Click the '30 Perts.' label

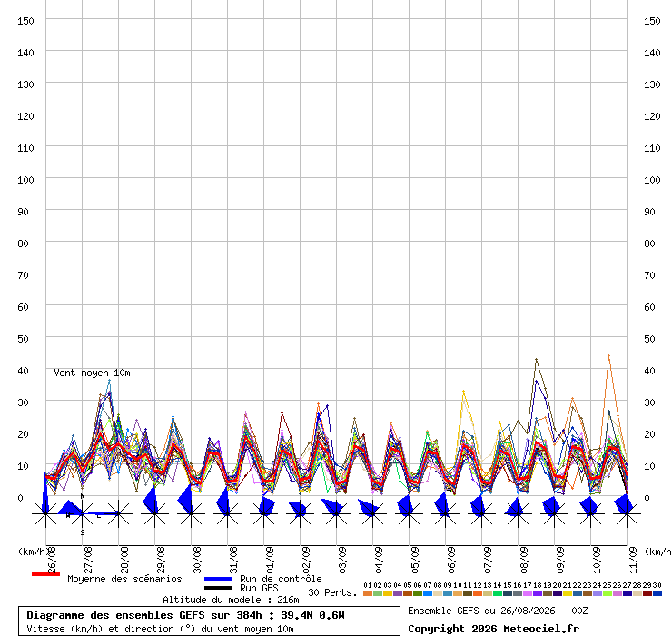point(332,592)
